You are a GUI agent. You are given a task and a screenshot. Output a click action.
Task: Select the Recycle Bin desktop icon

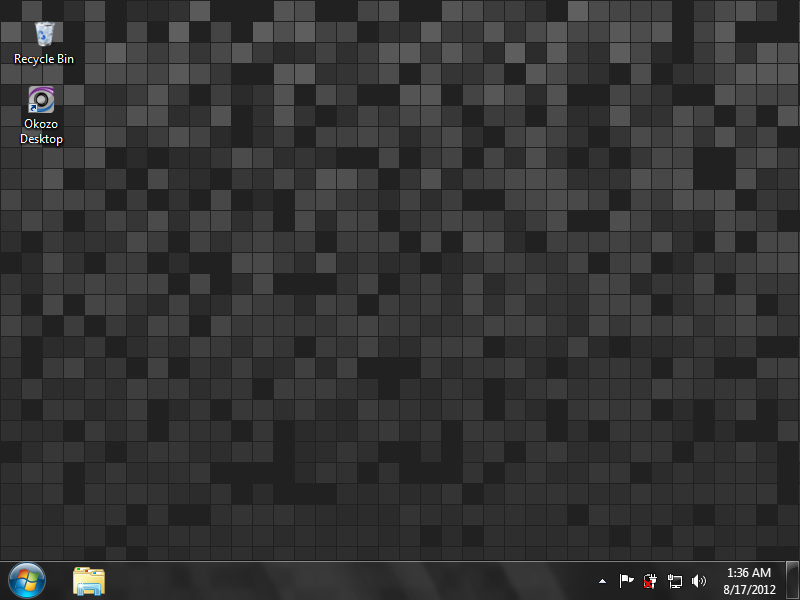pos(44,34)
